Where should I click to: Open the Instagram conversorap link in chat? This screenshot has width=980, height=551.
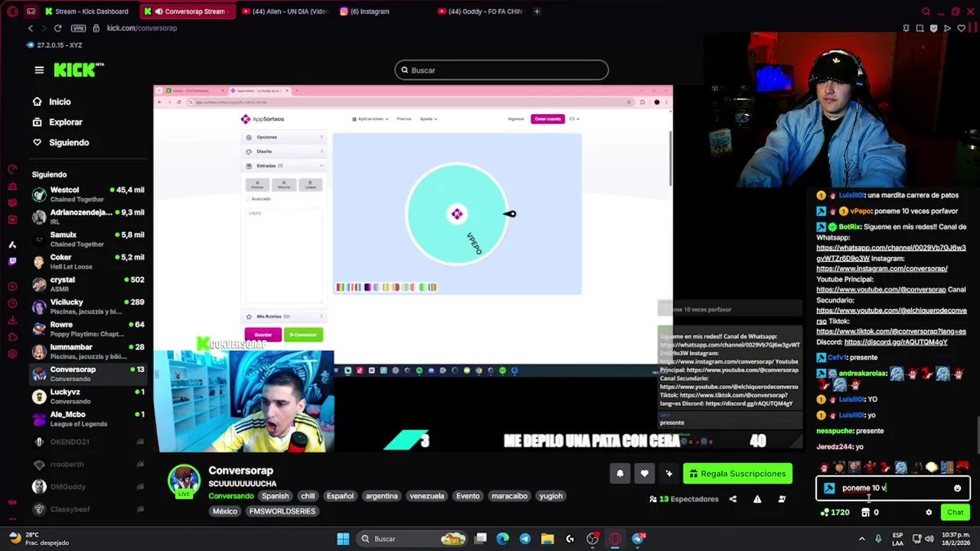pos(881,269)
